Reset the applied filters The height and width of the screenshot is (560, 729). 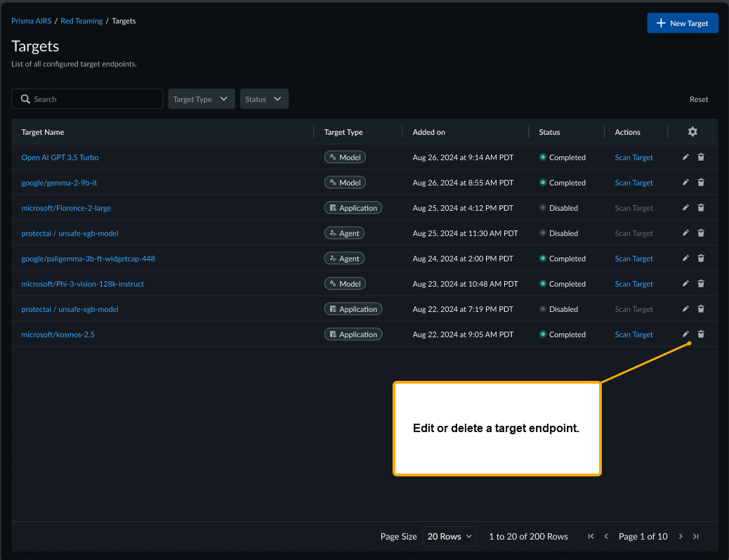698,99
